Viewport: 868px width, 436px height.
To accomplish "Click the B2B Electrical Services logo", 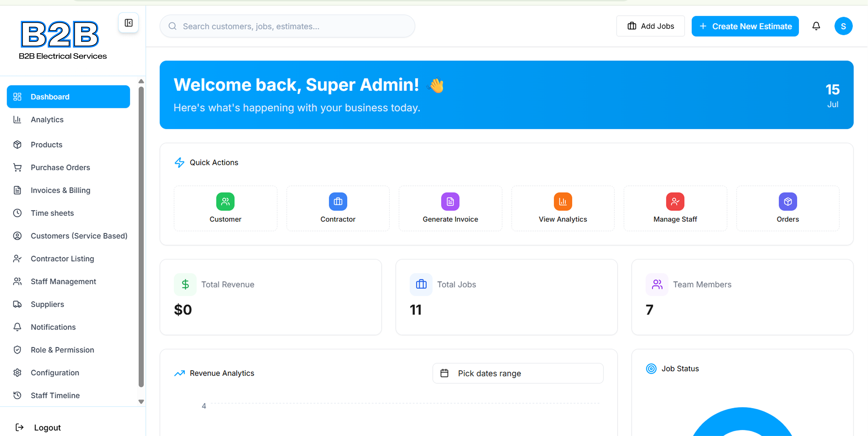I will pyautogui.click(x=63, y=40).
